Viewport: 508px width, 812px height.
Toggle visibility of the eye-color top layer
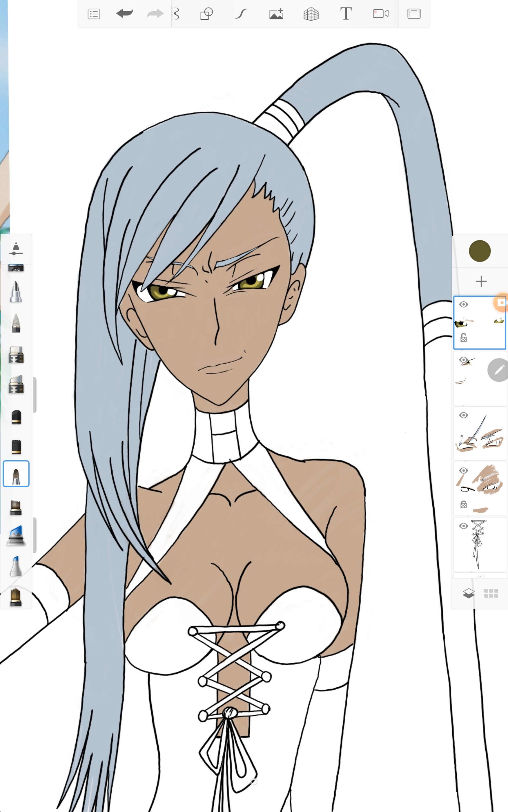(464, 304)
